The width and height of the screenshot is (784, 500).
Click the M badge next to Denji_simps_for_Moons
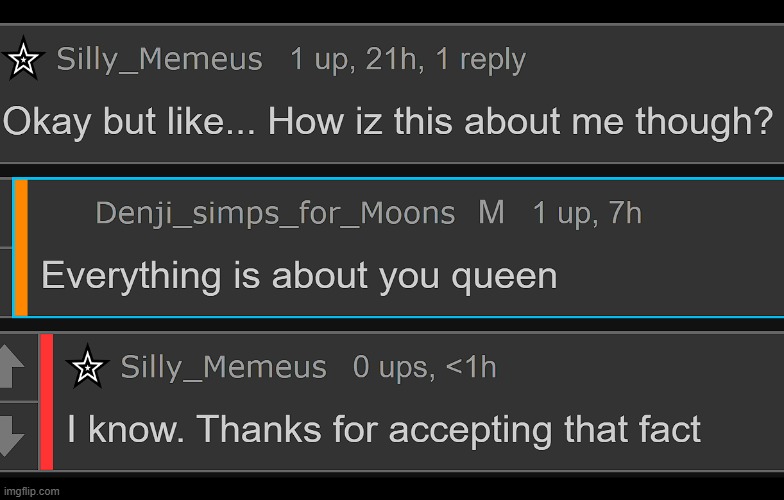click(491, 213)
